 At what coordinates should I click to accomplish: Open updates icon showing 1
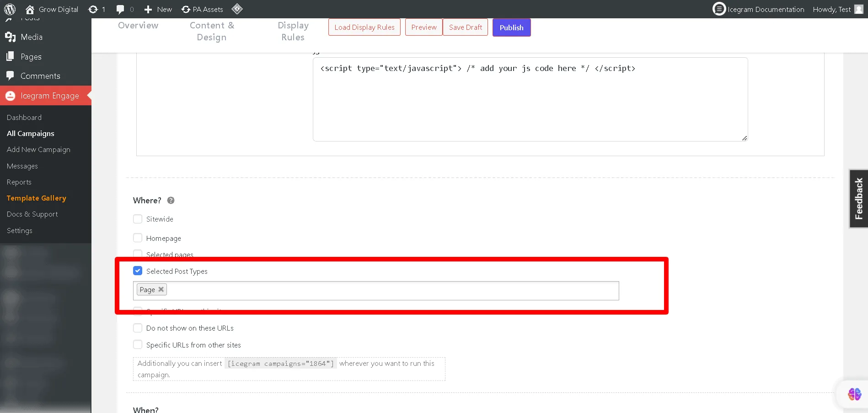point(93,9)
